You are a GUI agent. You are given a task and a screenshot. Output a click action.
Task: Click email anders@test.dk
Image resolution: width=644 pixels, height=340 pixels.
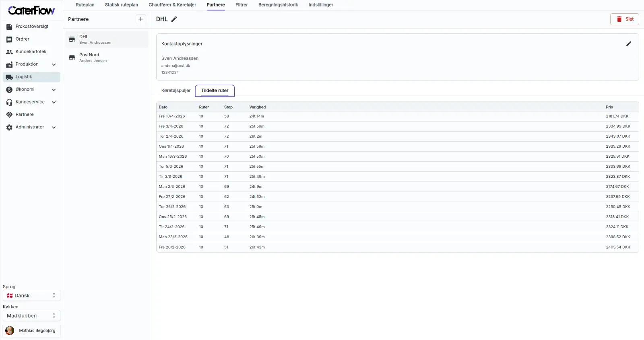tap(175, 66)
